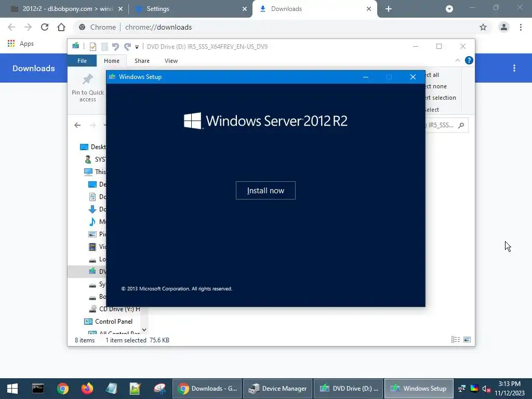
Task: Click Properties icon in Explorer quick access toolbar
Action: click(x=92, y=46)
